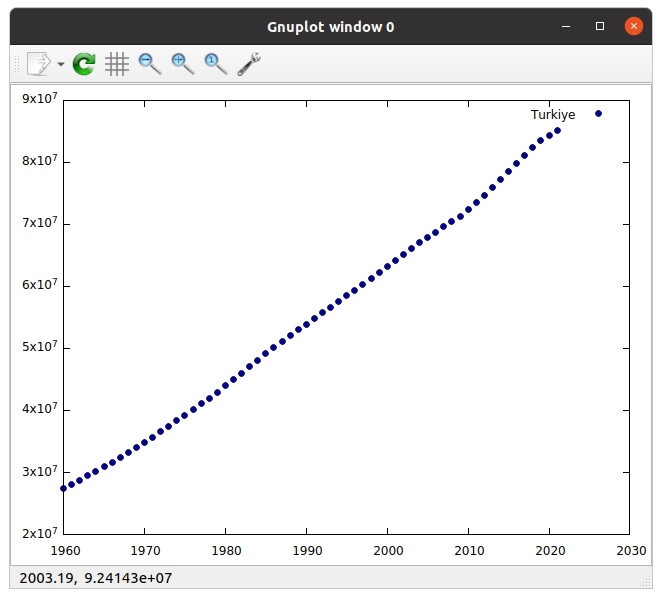Open settings with the wrench icon
The width and height of the screenshot is (662, 598).
click(249, 64)
